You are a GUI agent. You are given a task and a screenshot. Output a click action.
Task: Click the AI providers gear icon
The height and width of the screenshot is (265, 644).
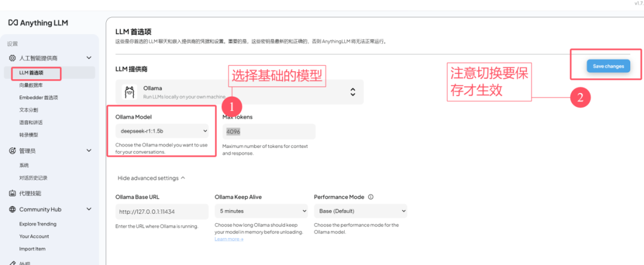click(x=12, y=58)
